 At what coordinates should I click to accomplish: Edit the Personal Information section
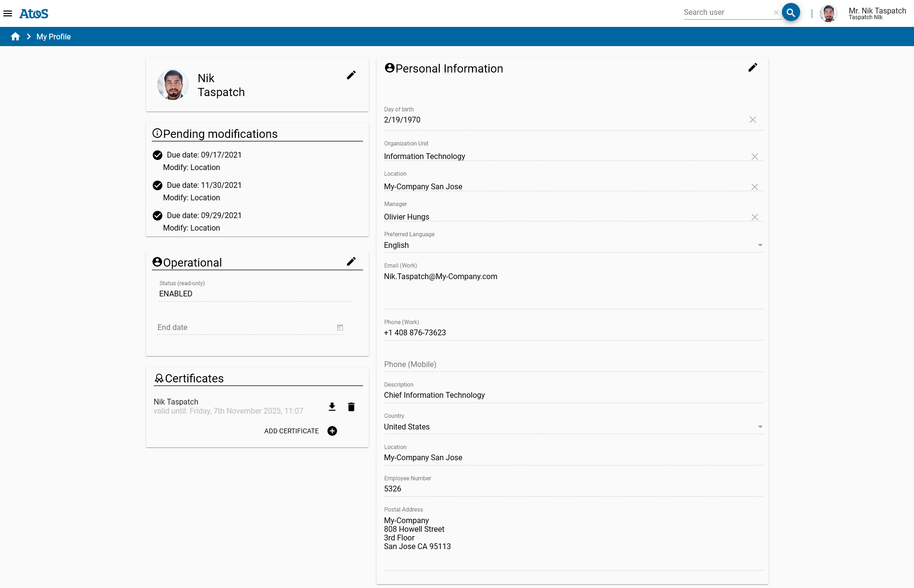point(753,68)
